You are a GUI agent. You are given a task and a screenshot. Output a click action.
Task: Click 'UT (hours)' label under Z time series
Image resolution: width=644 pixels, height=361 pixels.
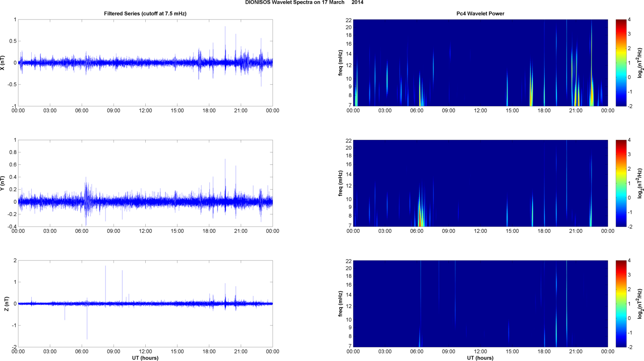[145, 358]
